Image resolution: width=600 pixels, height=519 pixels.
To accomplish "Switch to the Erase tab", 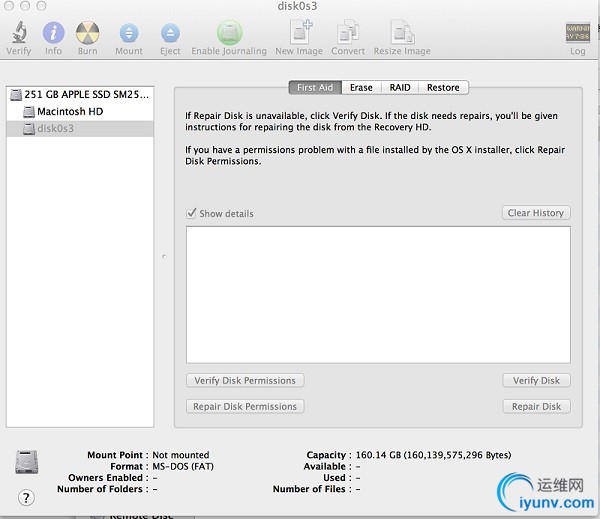I will point(361,88).
